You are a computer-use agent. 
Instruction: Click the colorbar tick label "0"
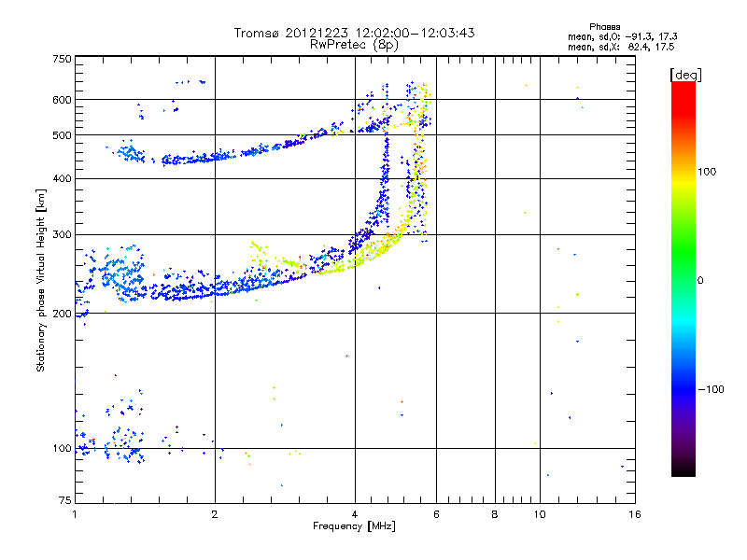click(x=699, y=281)
